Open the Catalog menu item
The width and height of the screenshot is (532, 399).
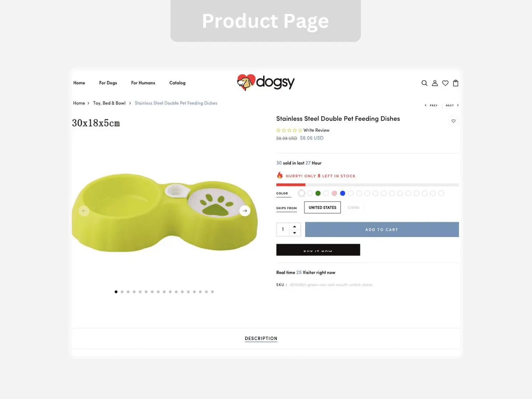pos(177,83)
